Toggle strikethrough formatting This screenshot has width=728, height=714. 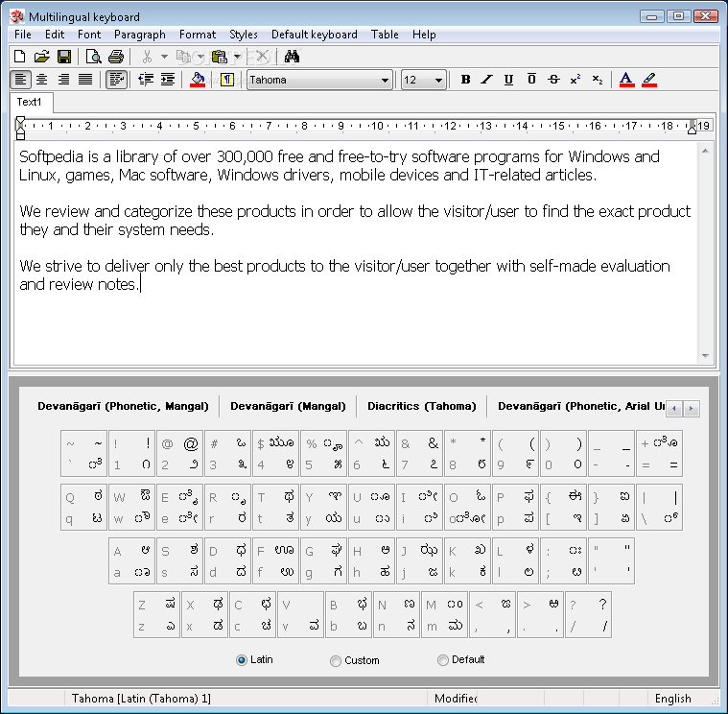(553, 80)
